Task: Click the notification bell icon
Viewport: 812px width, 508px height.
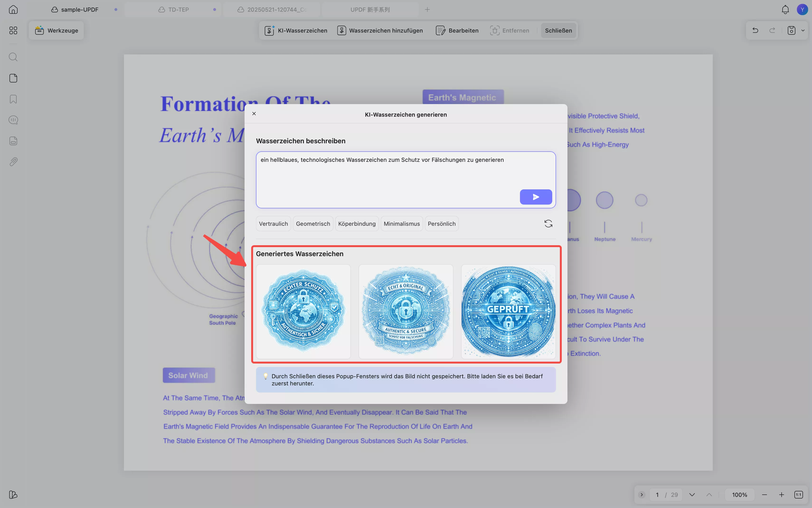Action: pyautogui.click(x=785, y=10)
